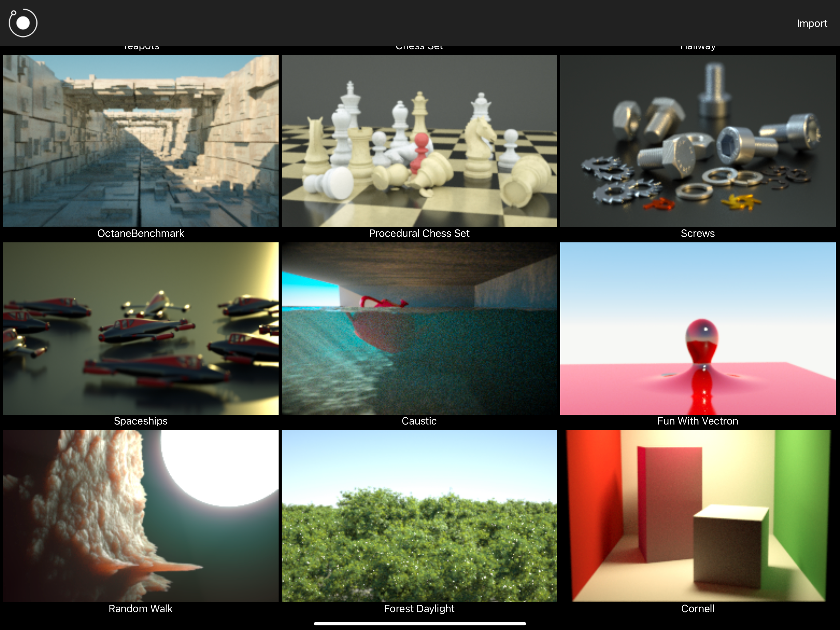Choose the Caustic scene thumbnail
The image size is (840, 630).
click(419, 328)
